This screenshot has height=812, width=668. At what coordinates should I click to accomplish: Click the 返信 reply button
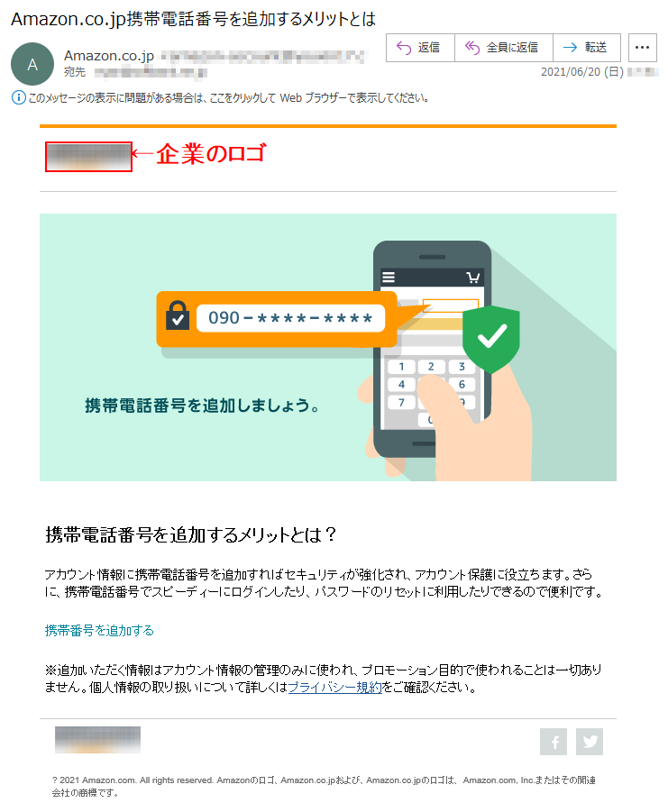[420, 48]
